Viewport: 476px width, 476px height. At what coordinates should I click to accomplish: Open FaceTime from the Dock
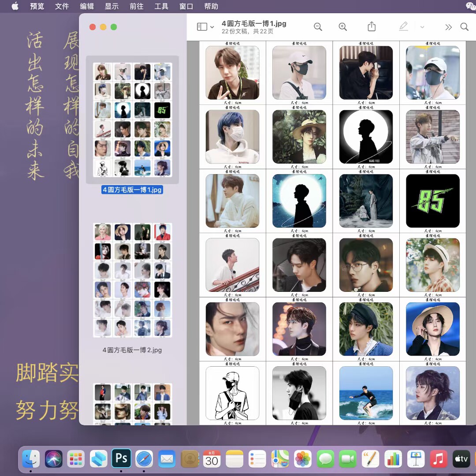point(348,459)
